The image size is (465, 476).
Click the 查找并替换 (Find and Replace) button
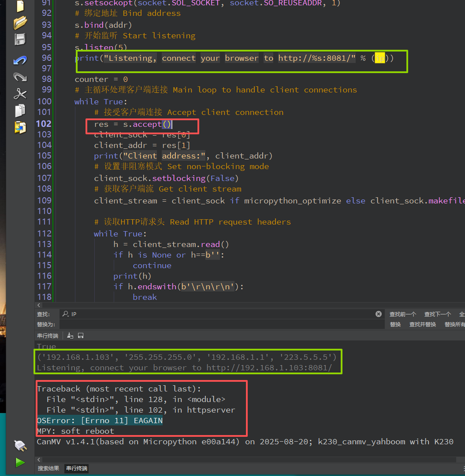(x=422, y=324)
